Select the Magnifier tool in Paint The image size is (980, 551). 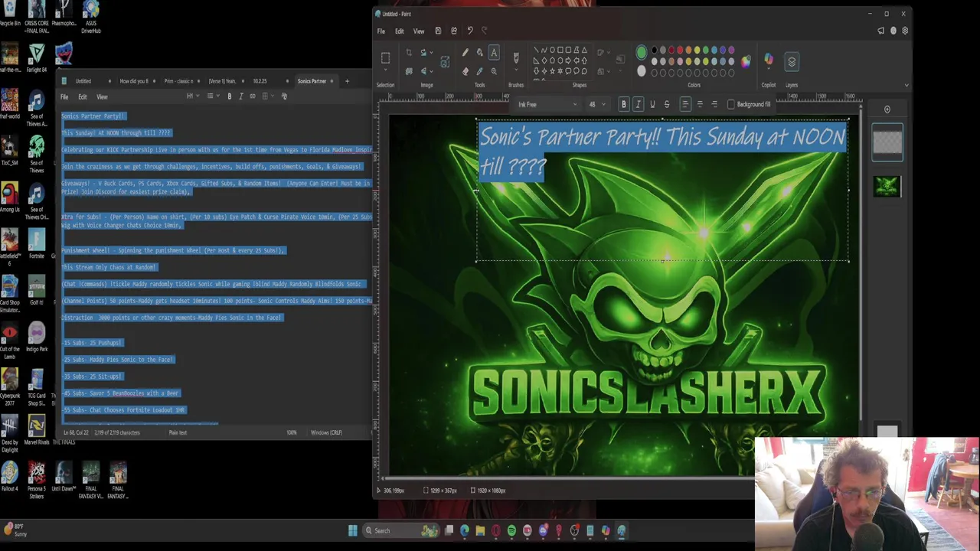point(494,71)
